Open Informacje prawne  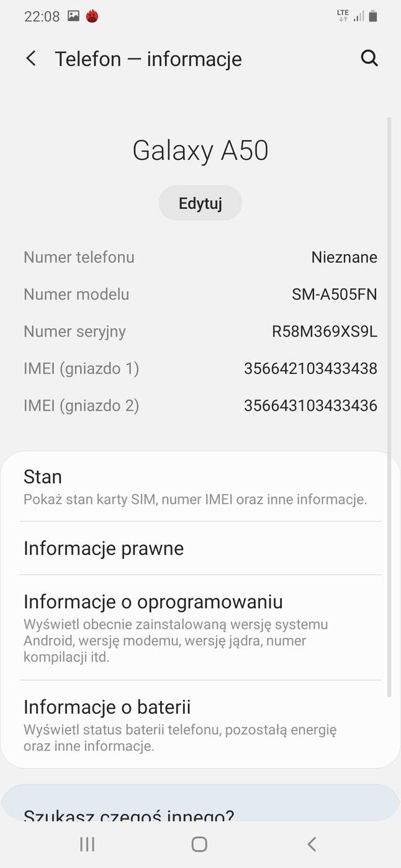click(200, 548)
